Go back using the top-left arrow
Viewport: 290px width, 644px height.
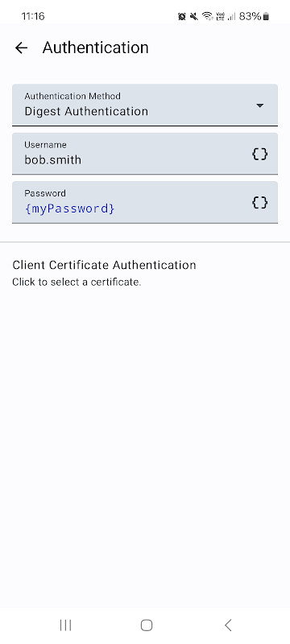(21, 48)
